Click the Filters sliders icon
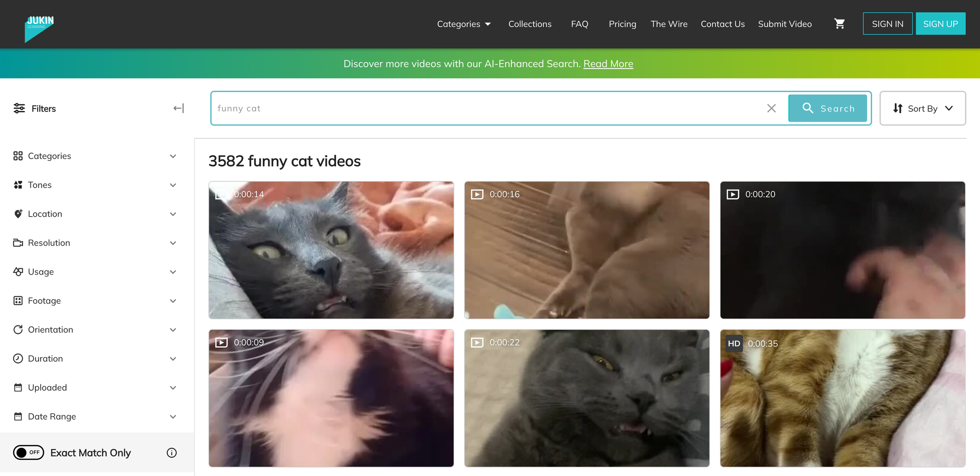Image resolution: width=980 pixels, height=476 pixels. (x=19, y=108)
